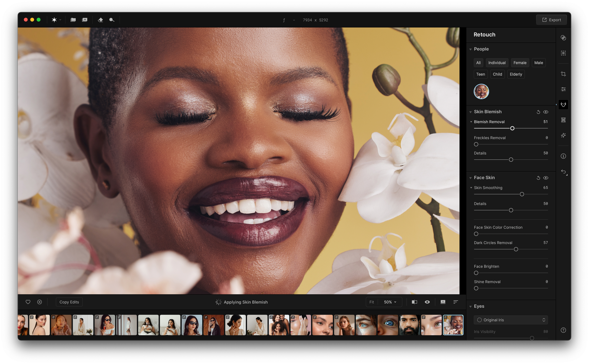Filter people by Female
This screenshot has height=364, width=589.
520,63
